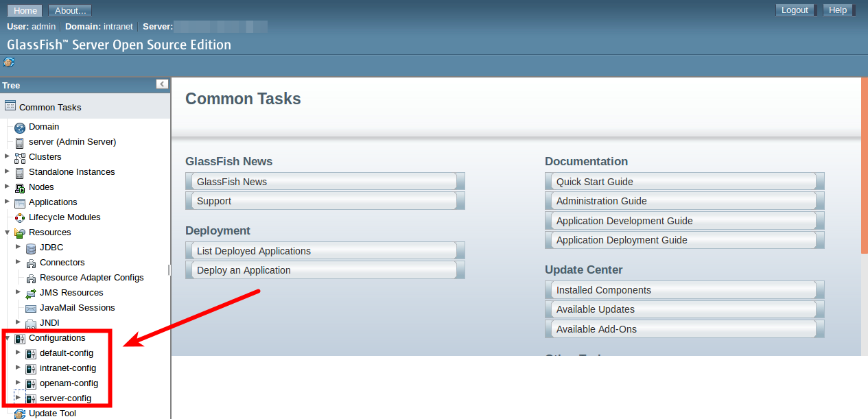This screenshot has width=868, height=419.
Task: Open the Home tab
Action: 25,10
